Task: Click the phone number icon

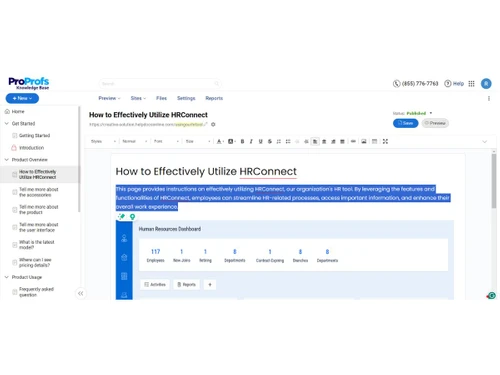Action: 396,84
